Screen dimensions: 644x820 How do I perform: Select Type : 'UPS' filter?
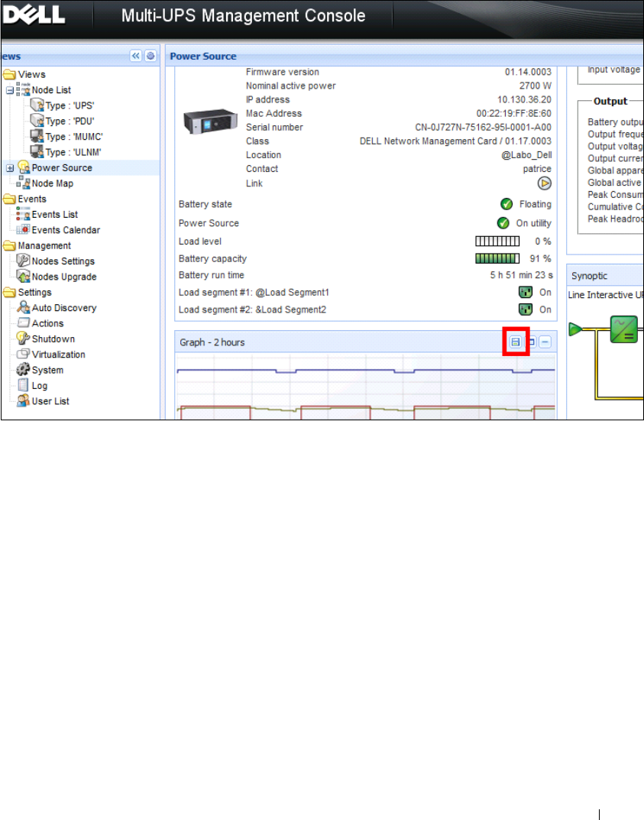70,105
